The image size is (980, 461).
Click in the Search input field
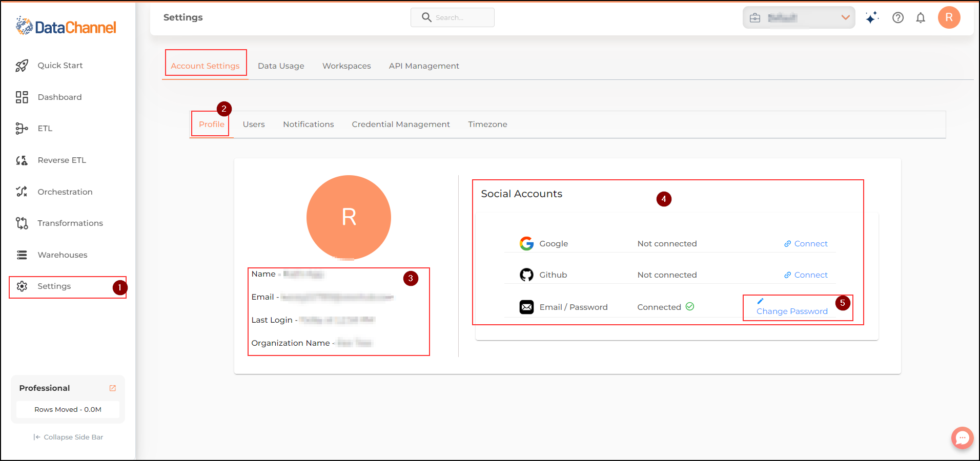(x=453, y=17)
